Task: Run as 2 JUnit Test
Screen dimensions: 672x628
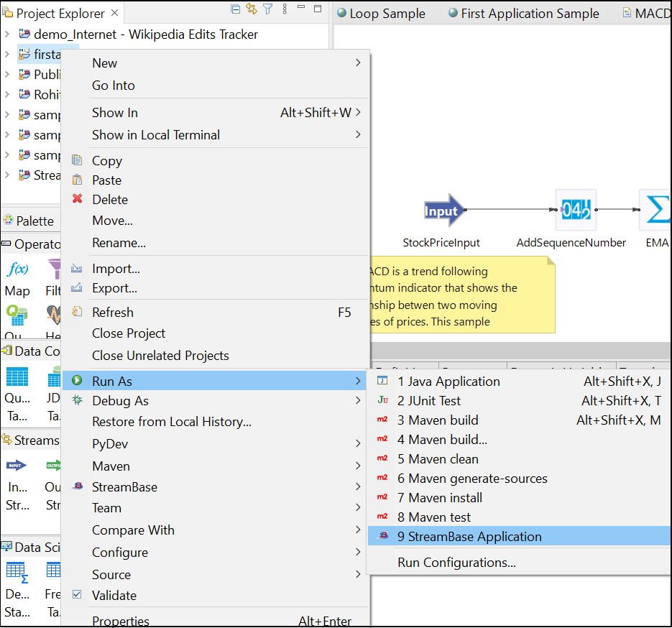Action: (520, 400)
